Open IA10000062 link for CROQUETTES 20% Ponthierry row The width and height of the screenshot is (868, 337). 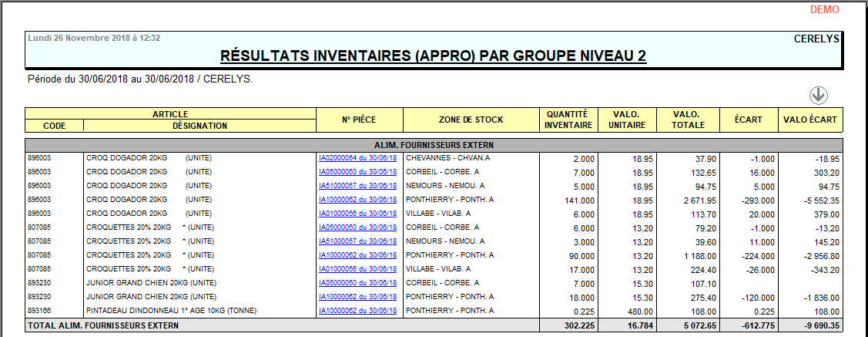357,255
